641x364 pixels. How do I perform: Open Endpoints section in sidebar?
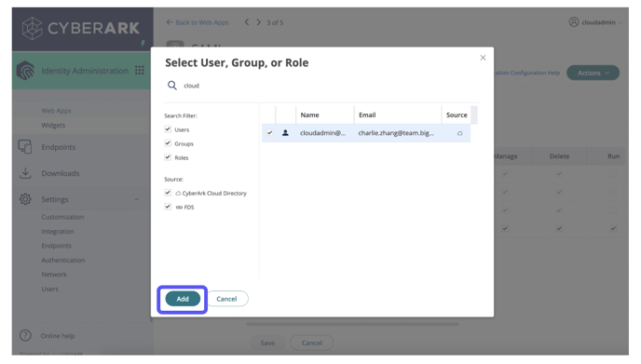click(x=59, y=147)
